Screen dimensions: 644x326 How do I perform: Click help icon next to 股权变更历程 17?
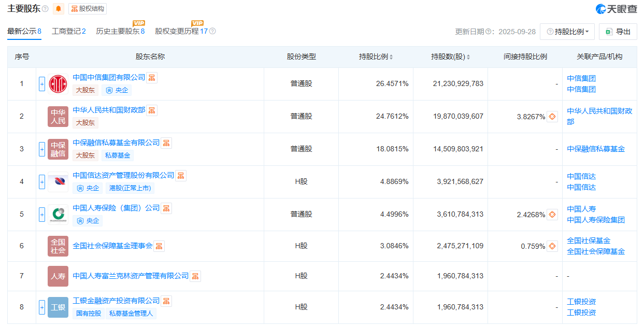pos(212,31)
